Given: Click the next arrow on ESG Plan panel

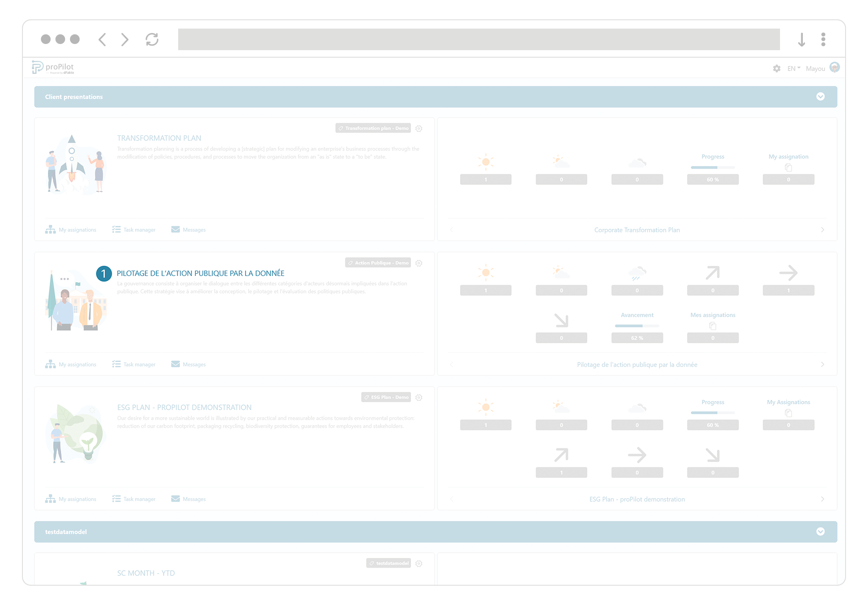Looking at the screenshot, I should tap(822, 499).
